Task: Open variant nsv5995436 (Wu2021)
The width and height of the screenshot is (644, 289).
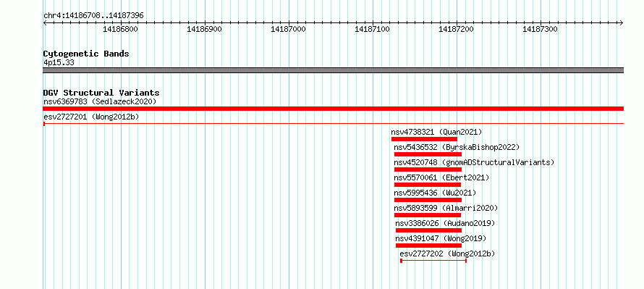Action: [x=435, y=193]
